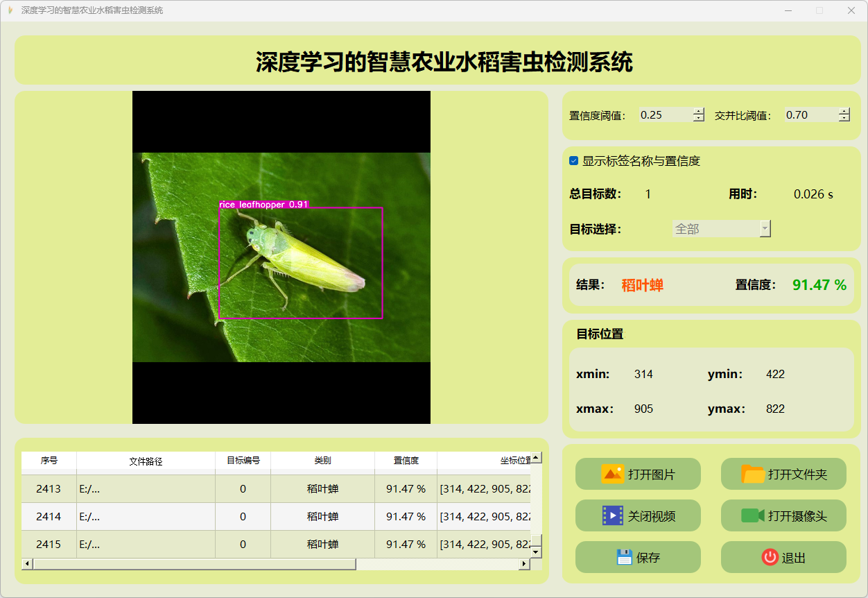868x598 pixels.
Task: Click the film icon on 关闭视频 button
Action: click(x=613, y=515)
